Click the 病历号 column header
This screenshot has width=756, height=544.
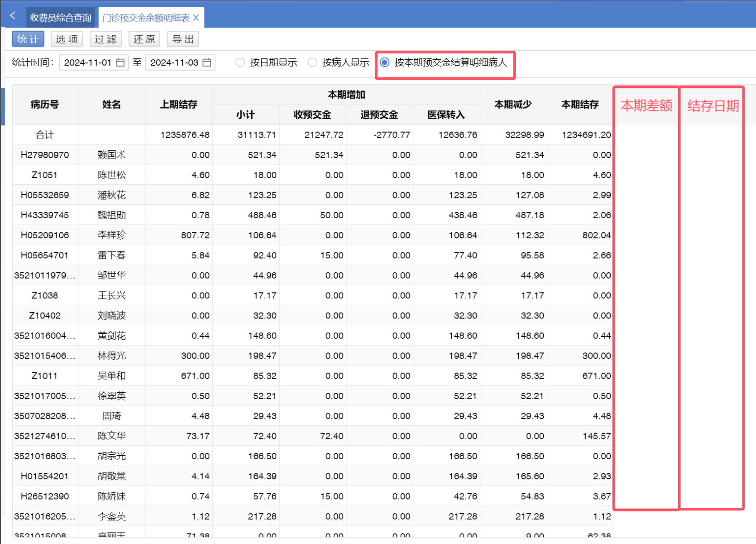[x=45, y=105]
